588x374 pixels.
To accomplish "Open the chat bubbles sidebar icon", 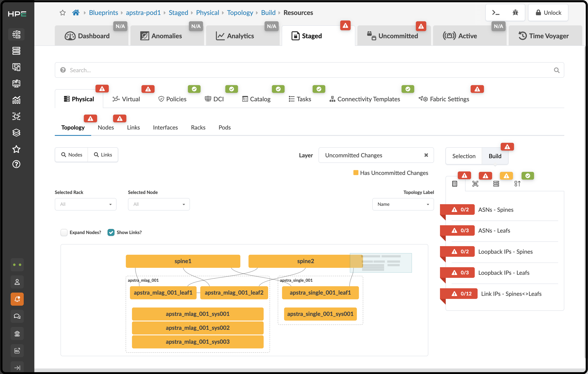I will [x=17, y=316].
